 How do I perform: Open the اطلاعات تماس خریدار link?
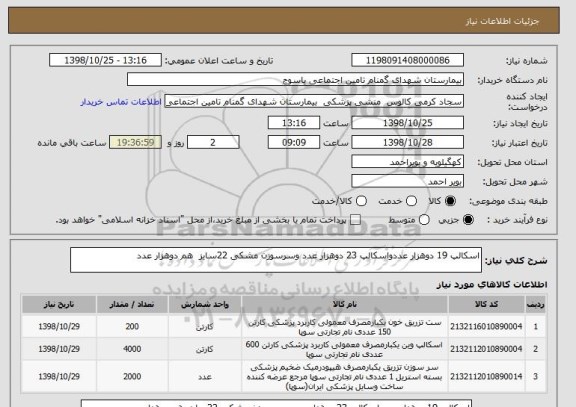pyautogui.click(x=121, y=102)
